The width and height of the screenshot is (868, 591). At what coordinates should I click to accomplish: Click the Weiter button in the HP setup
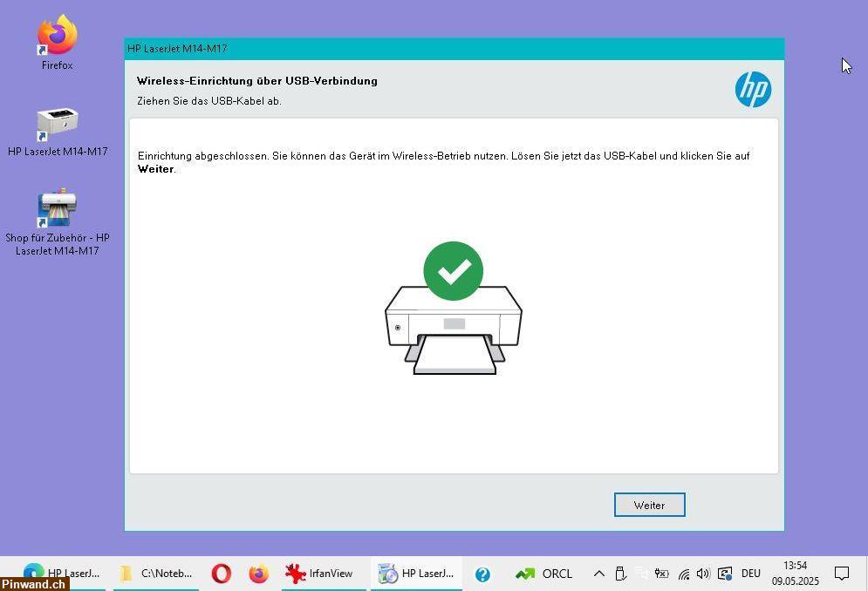(649, 505)
